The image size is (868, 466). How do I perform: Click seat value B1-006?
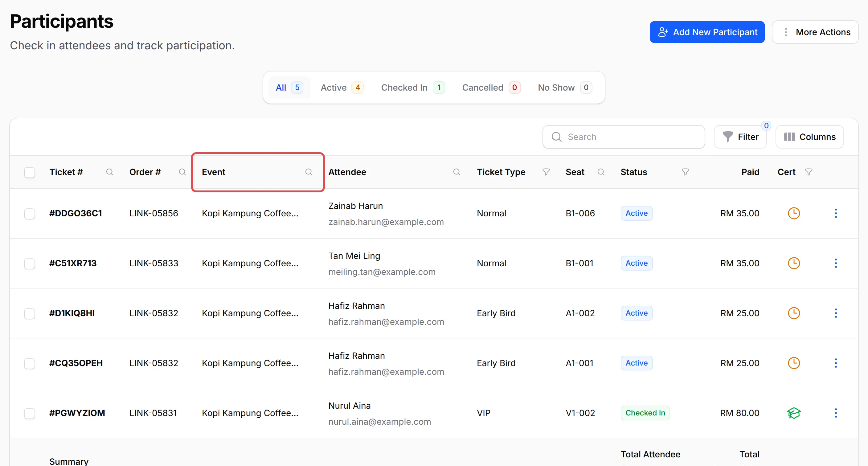click(580, 213)
